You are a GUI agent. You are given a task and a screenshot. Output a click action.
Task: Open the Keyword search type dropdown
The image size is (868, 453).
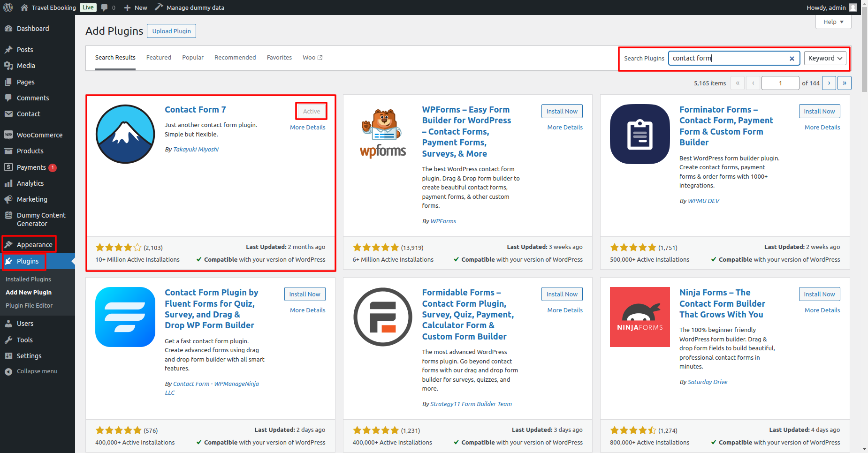point(825,58)
